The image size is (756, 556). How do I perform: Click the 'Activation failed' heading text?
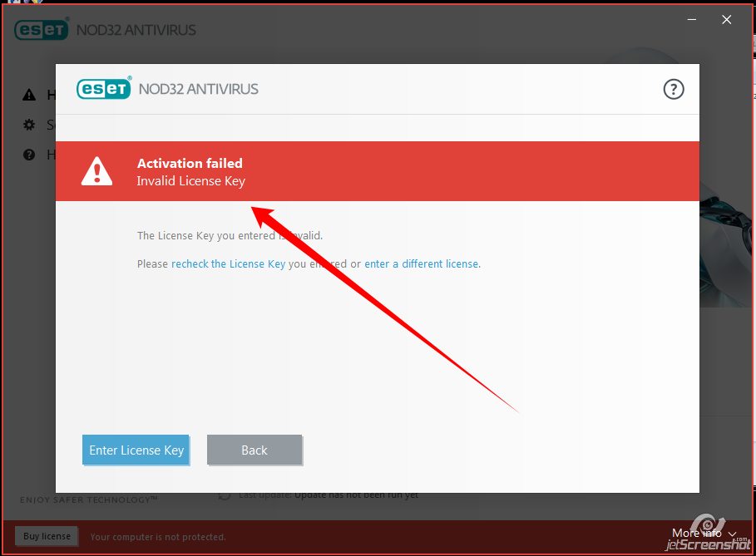pos(190,164)
